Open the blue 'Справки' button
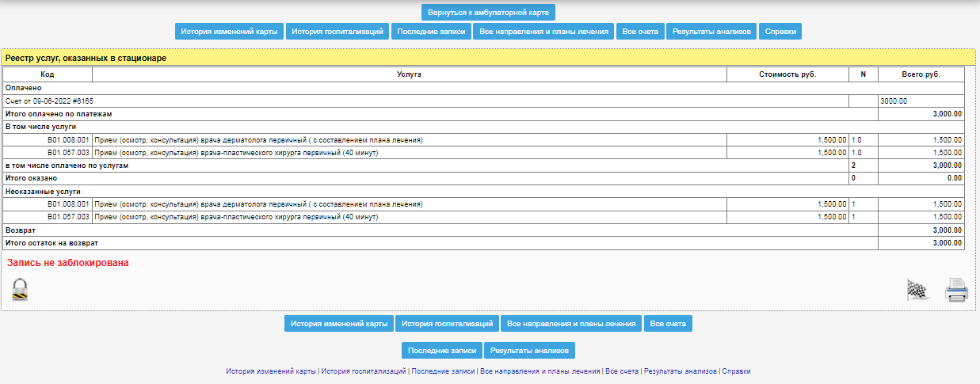The height and width of the screenshot is (384, 980). click(780, 32)
